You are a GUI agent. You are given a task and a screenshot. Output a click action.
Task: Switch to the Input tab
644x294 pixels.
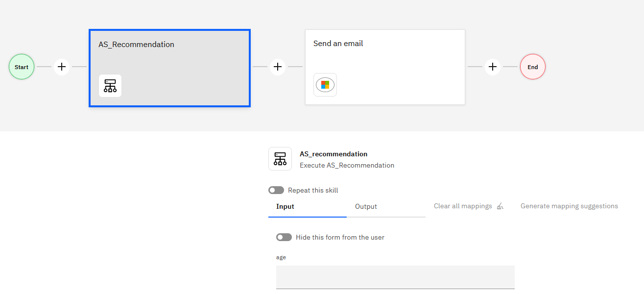coord(308,207)
